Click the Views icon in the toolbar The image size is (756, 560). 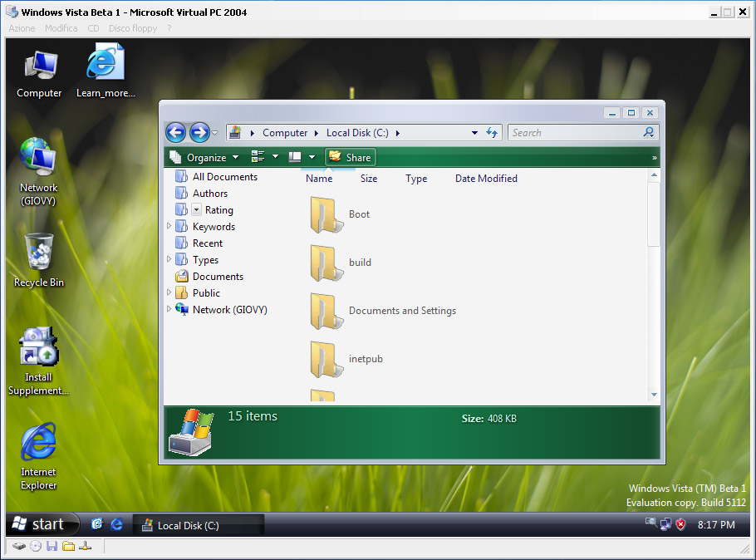tap(258, 157)
